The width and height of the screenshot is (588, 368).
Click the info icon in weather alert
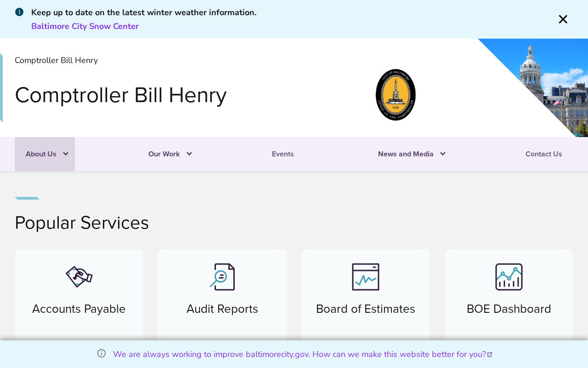click(19, 12)
